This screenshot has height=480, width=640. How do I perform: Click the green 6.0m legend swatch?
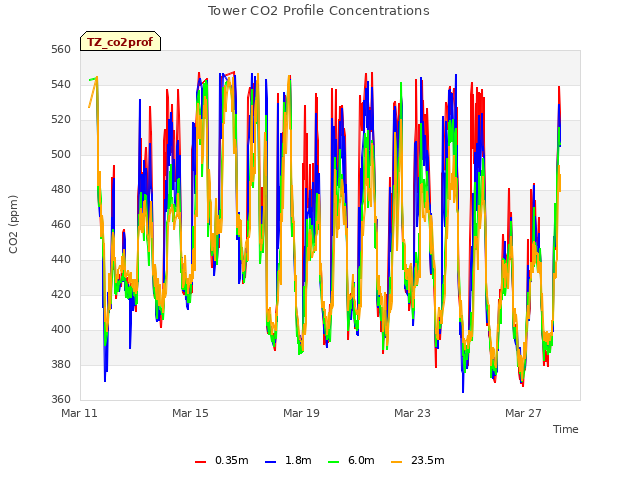(x=333, y=462)
